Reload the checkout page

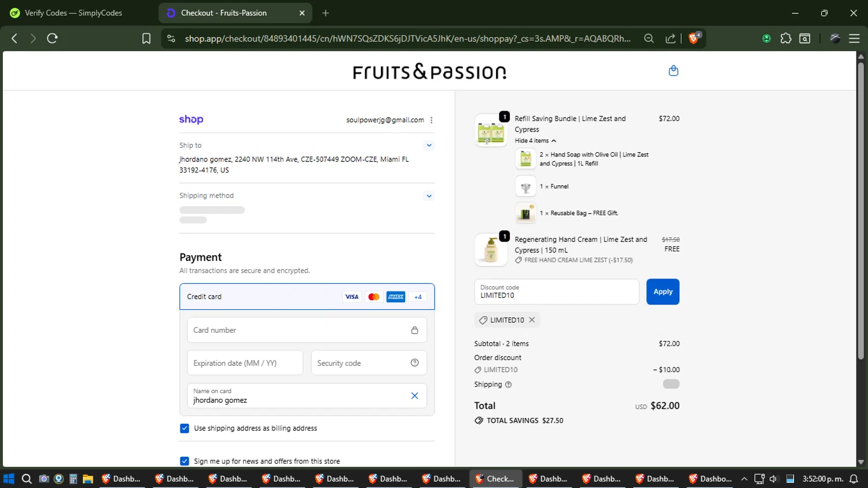click(x=52, y=38)
